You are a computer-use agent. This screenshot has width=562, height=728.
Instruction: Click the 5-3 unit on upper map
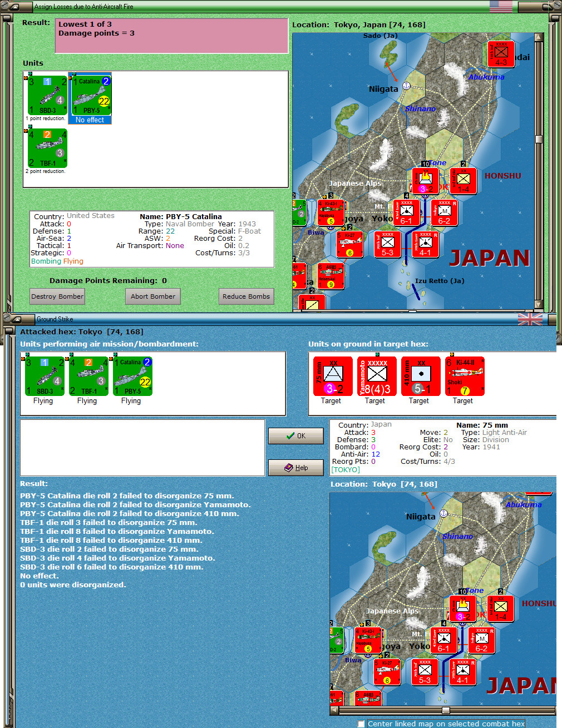point(388,244)
